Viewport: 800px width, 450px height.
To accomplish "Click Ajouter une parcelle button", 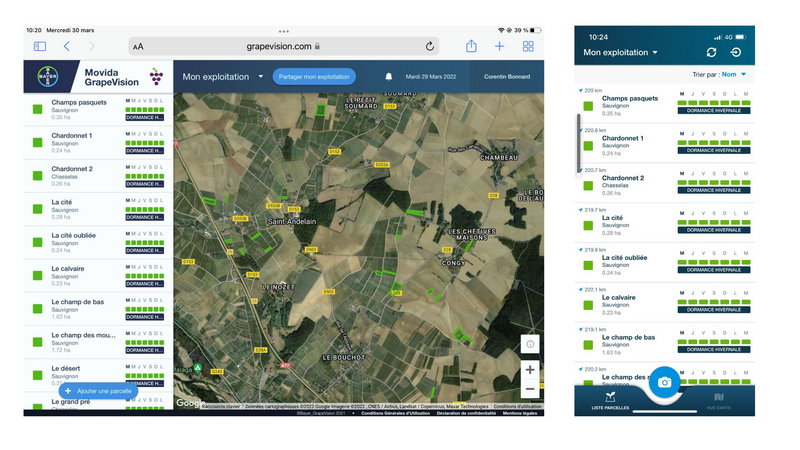I will 92,391.
